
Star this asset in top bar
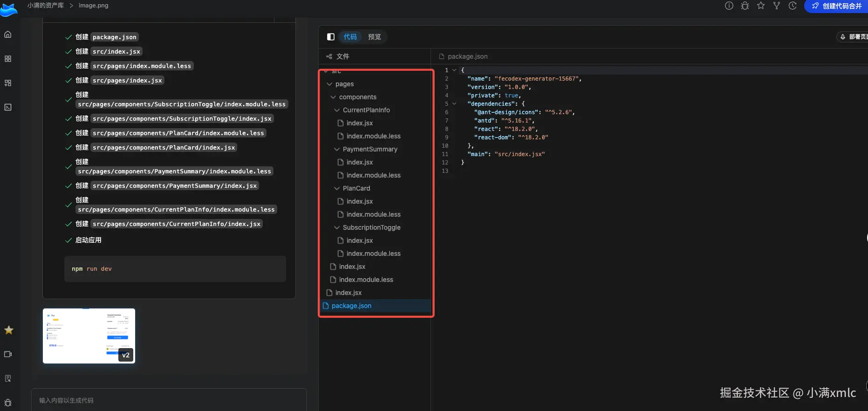pos(761,6)
